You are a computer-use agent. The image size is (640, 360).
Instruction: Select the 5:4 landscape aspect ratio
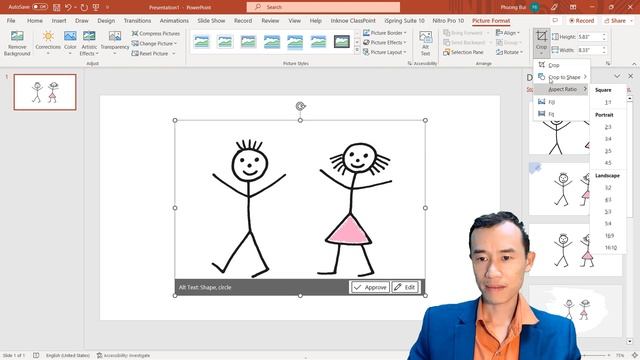(608, 224)
